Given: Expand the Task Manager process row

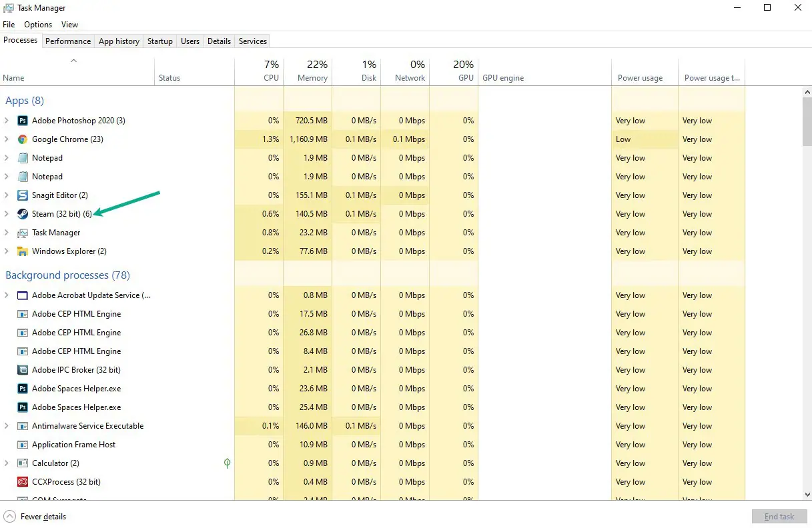Looking at the screenshot, I should click(7, 233).
